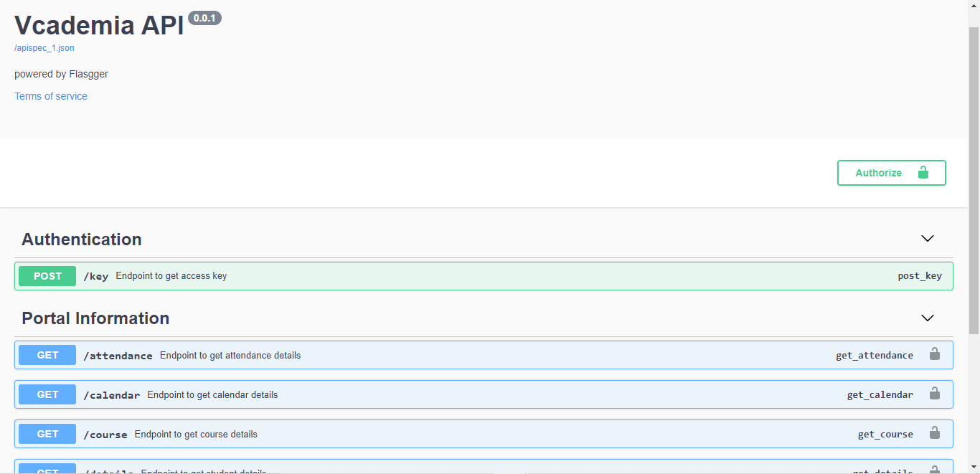Screen dimensions: 980x474
Task: Click the GET badge on /attendance row
Action: pos(47,355)
